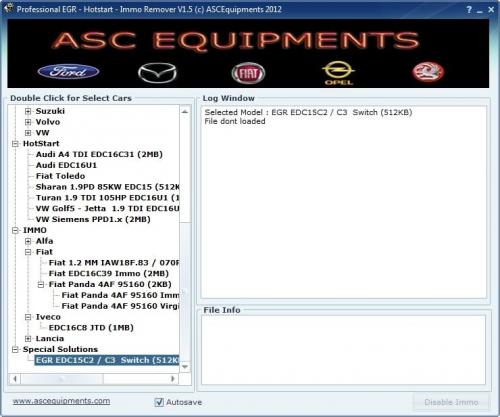Click the horizontal scrollbar thumb of tree
The image size is (500, 417).
pyautogui.click(x=62, y=379)
